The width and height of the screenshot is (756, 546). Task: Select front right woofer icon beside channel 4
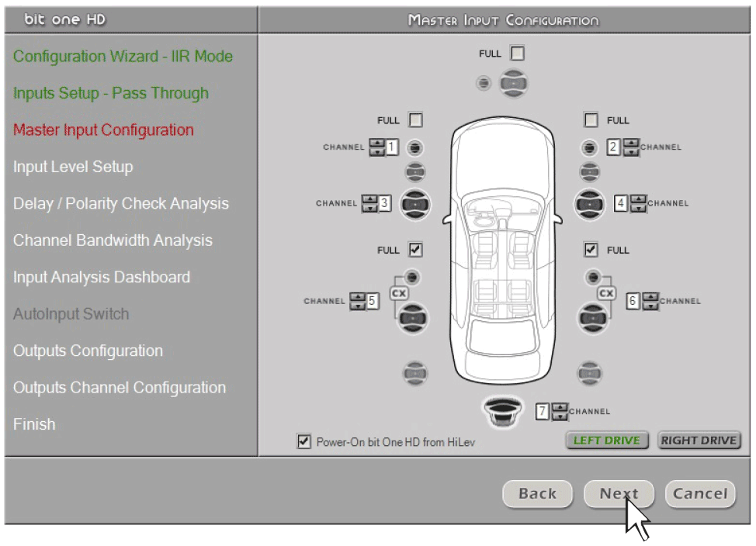(x=588, y=204)
